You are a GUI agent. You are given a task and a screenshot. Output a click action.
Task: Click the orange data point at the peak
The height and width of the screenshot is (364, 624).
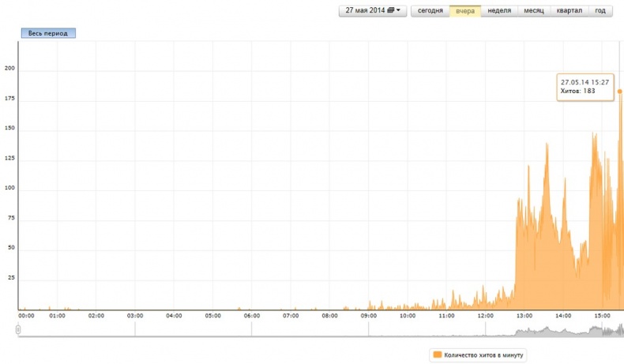(619, 92)
